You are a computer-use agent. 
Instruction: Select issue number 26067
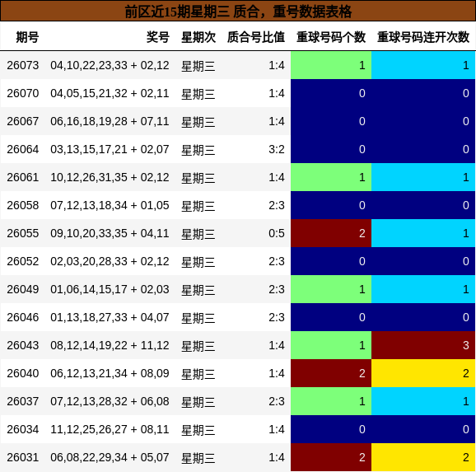(23, 121)
